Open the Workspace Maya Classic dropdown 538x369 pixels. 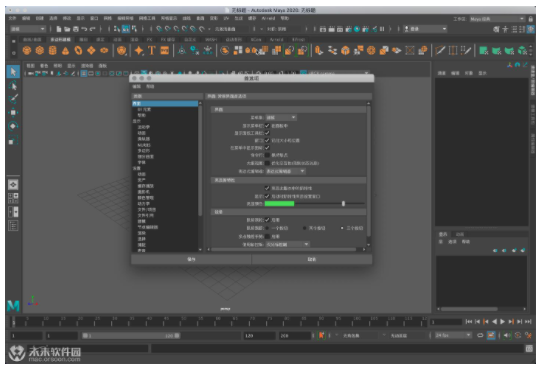pos(497,19)
